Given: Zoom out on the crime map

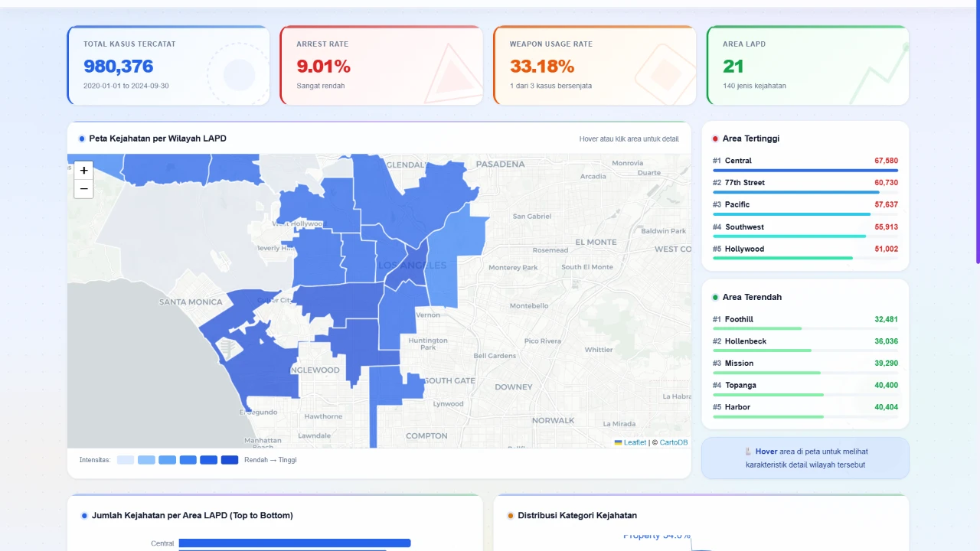Looking at the screenshot, I should (83, 189).
